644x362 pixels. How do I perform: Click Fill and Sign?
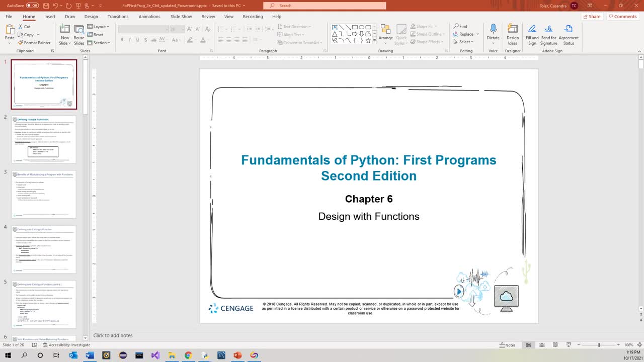[x=532, y=34]
